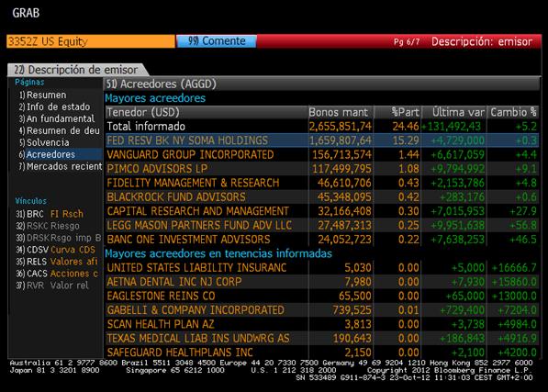Click the +7,638,253 last change cell
This screenshot has height=392, width=548.
(457, 240)
